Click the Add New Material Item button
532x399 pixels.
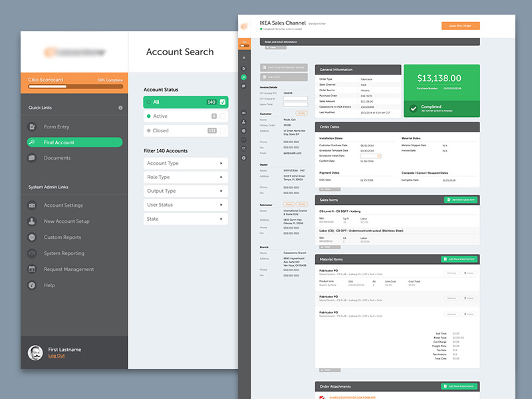(x=459, y=259)
